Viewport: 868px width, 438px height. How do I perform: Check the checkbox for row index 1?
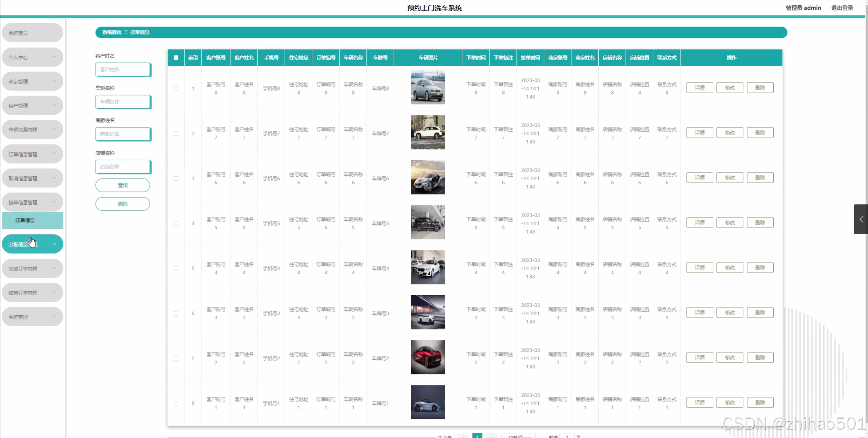[176, 88]
